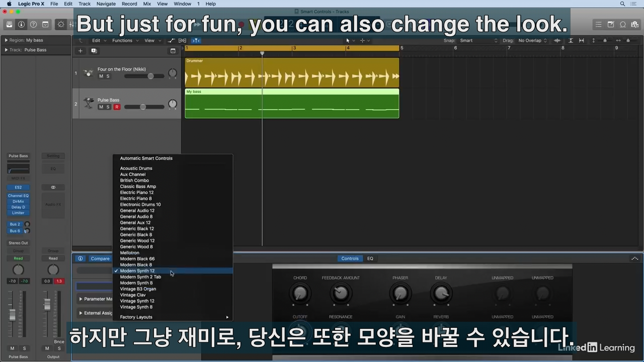Click the Read automation mode on Pulse Bass strip
Viewport: 644px width, 362px height.
18,258
